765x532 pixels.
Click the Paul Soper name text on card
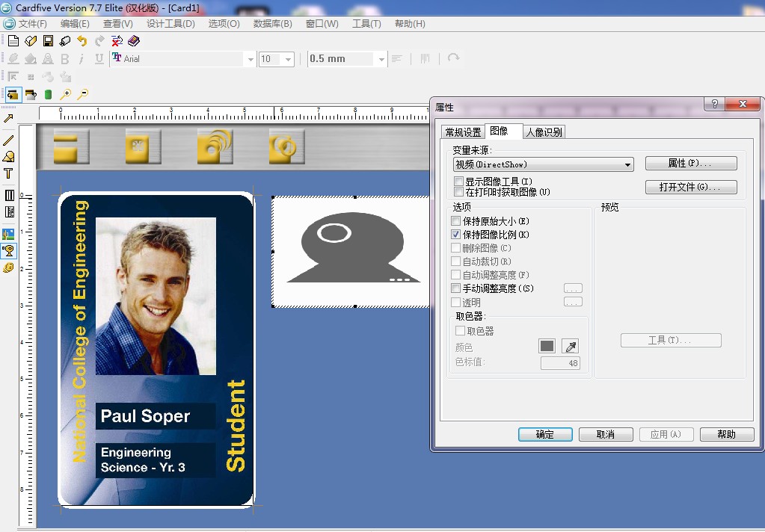coord(145,416)
